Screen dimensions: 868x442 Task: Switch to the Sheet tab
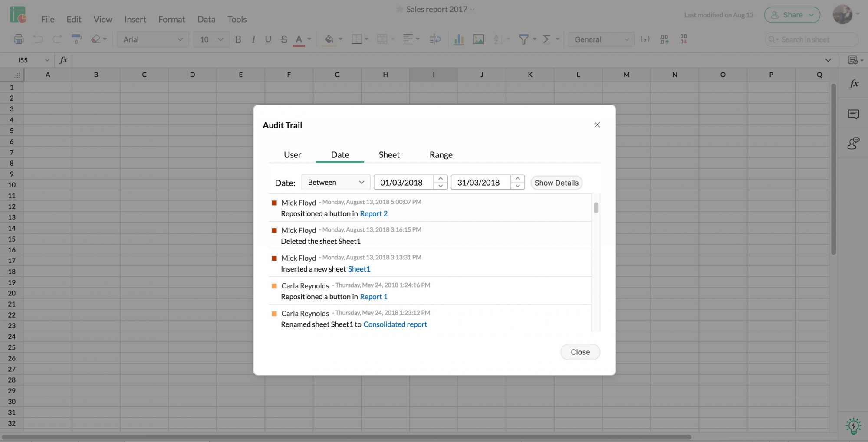(x=389, y=155)
